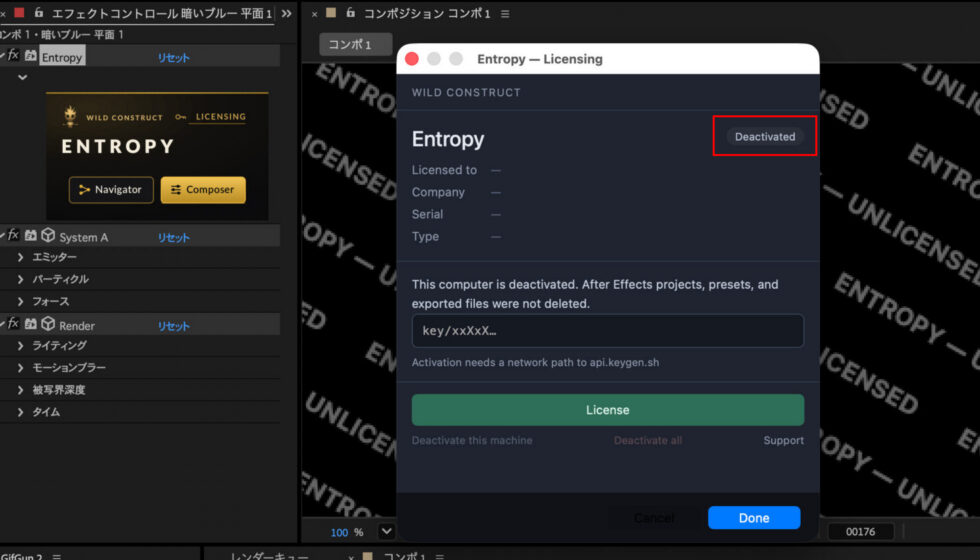Image resolution: width=980 pixels, height=560 pixels.
Task: Expand the フォース group
Action: tap(21, 301)
